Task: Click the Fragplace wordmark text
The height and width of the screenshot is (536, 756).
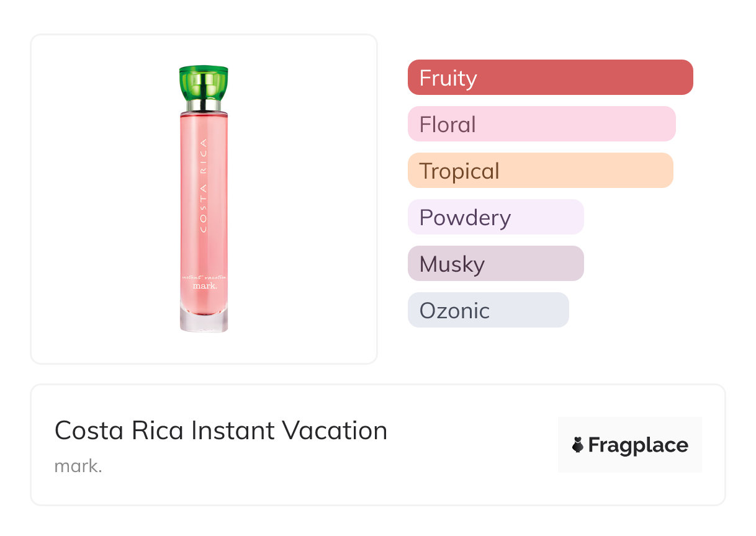Action: [638, 445]
